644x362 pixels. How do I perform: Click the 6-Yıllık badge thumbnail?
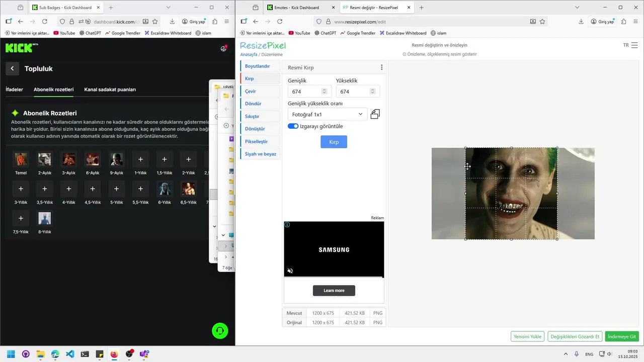(165, 189)
